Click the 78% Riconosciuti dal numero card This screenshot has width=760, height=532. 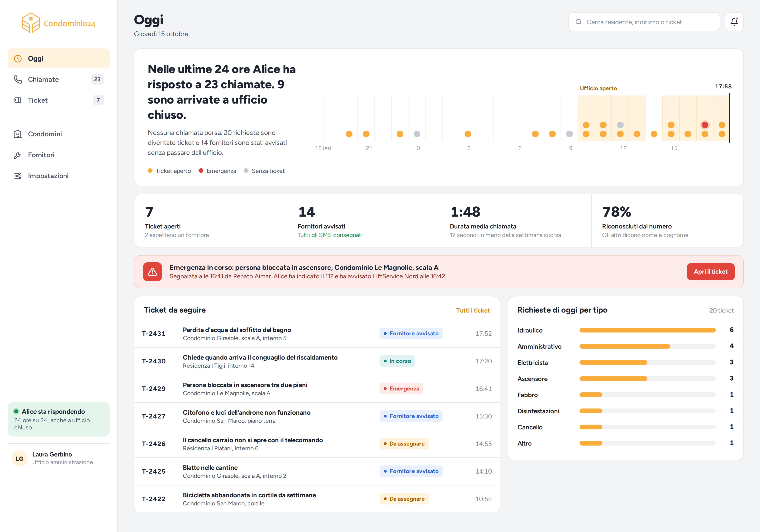tap(667, 221)
